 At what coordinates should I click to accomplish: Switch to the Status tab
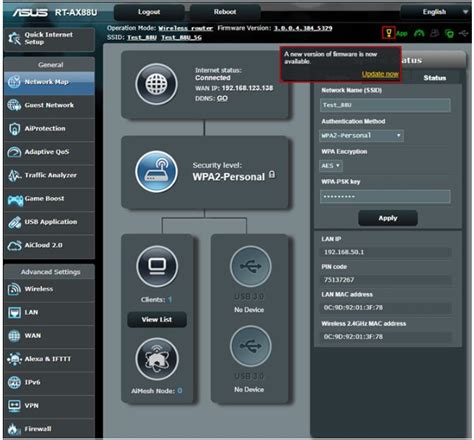(x=435, y=78)
